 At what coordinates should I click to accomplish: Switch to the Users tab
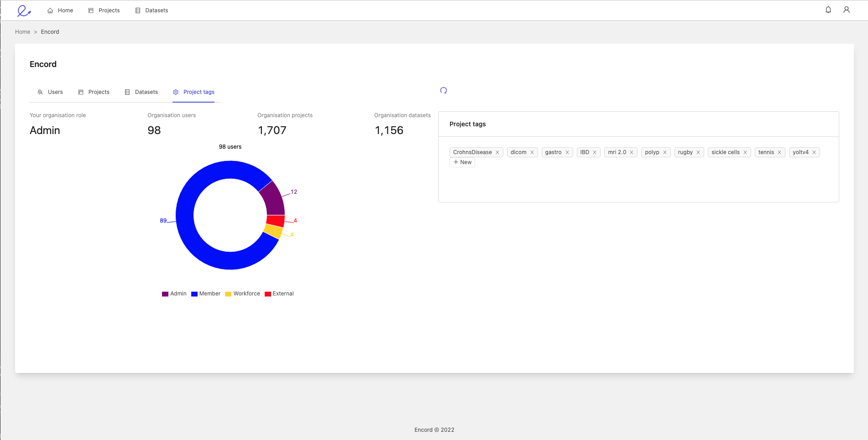[x=50, y=92]
